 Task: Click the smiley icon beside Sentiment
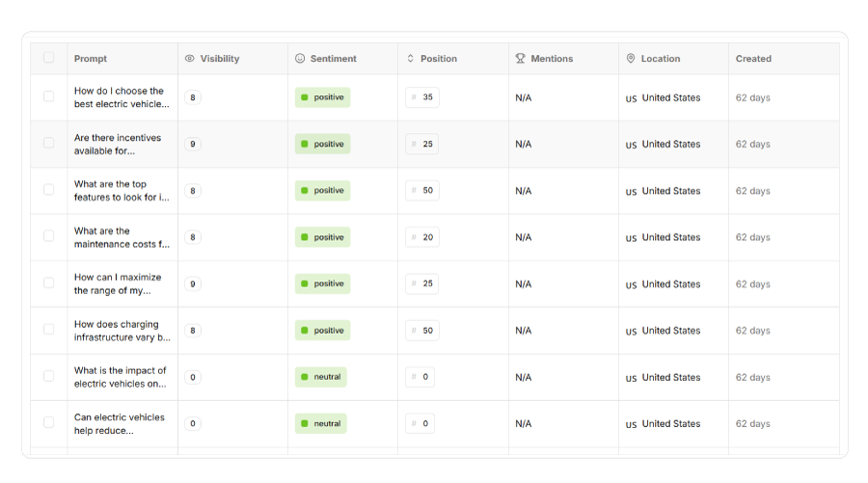coord(300,59)
